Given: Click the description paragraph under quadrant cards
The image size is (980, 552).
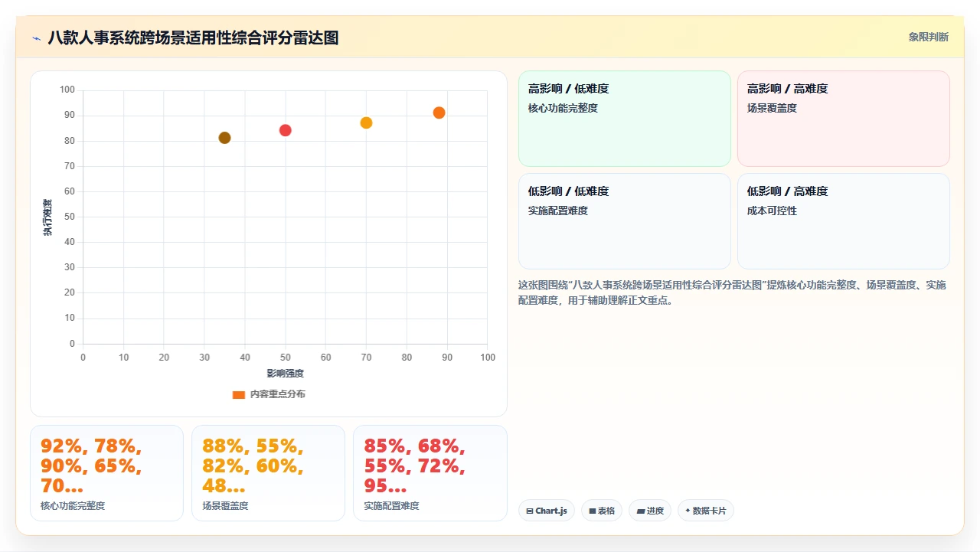Looking at the screenshot, I should click(733, 292).
